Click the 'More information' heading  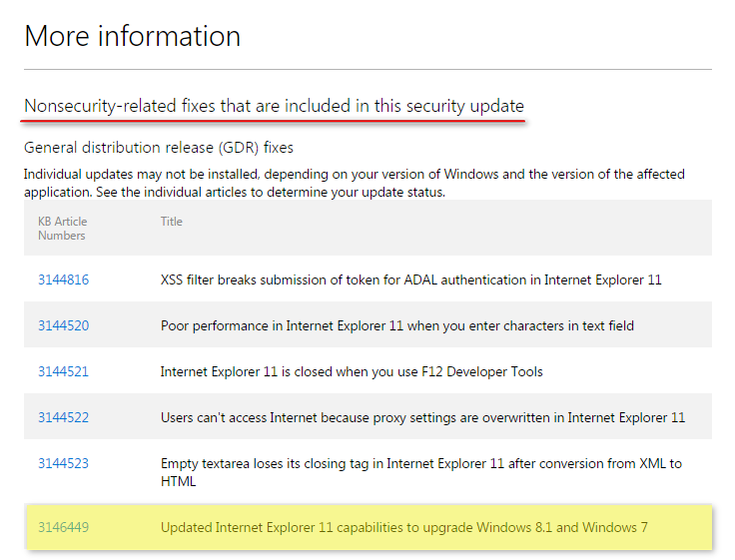coord(133,37)
